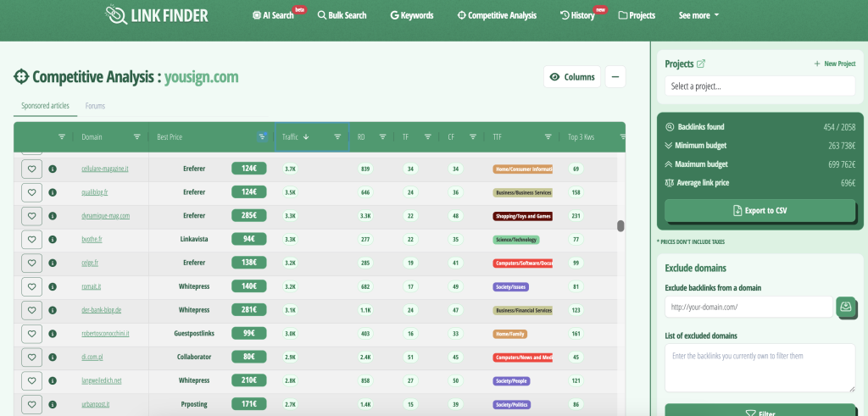Open Best Price column filter menu
The image size is (868, 416).
click(263, 136)
